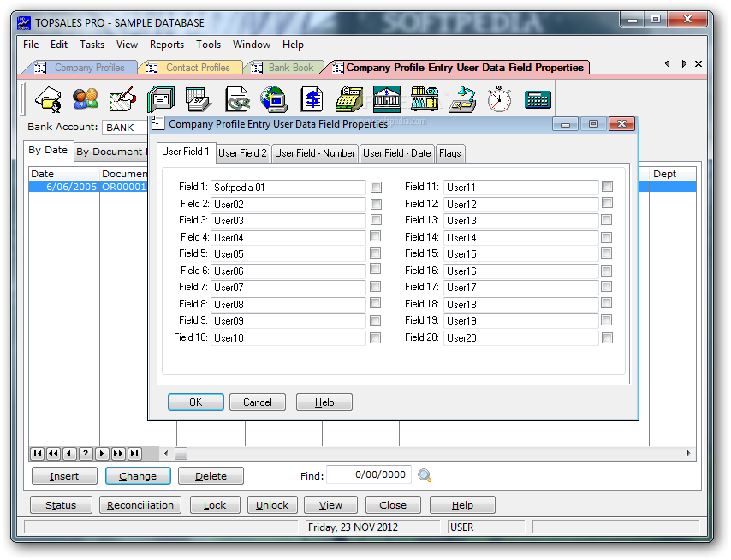Click the Unlock button

click(x=272, y=505)
